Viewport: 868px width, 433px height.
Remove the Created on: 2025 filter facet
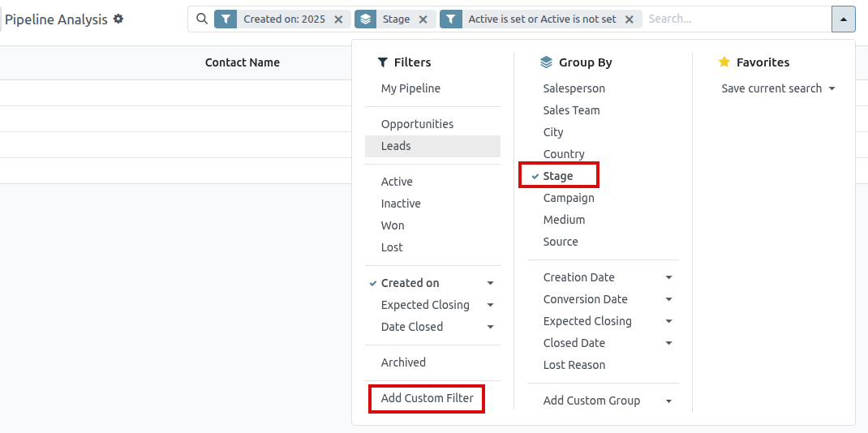338,19
